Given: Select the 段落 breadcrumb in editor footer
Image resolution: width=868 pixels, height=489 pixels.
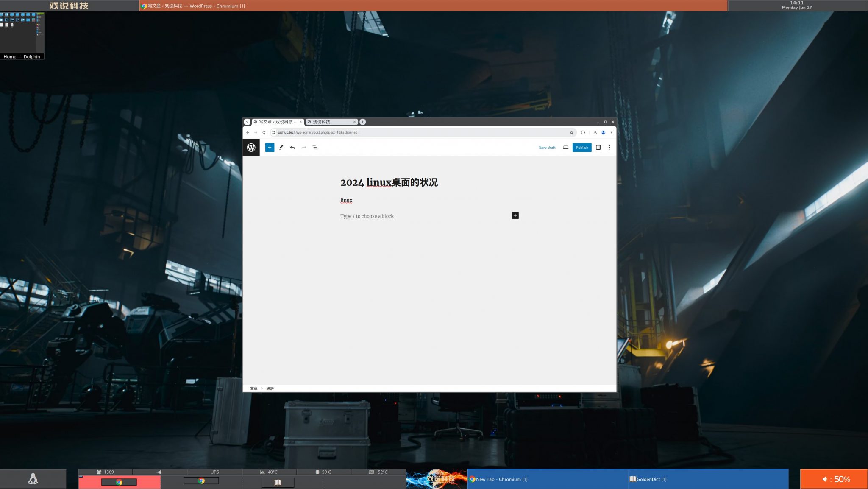Looking at the screenshot, I should (x=270, y=388).
